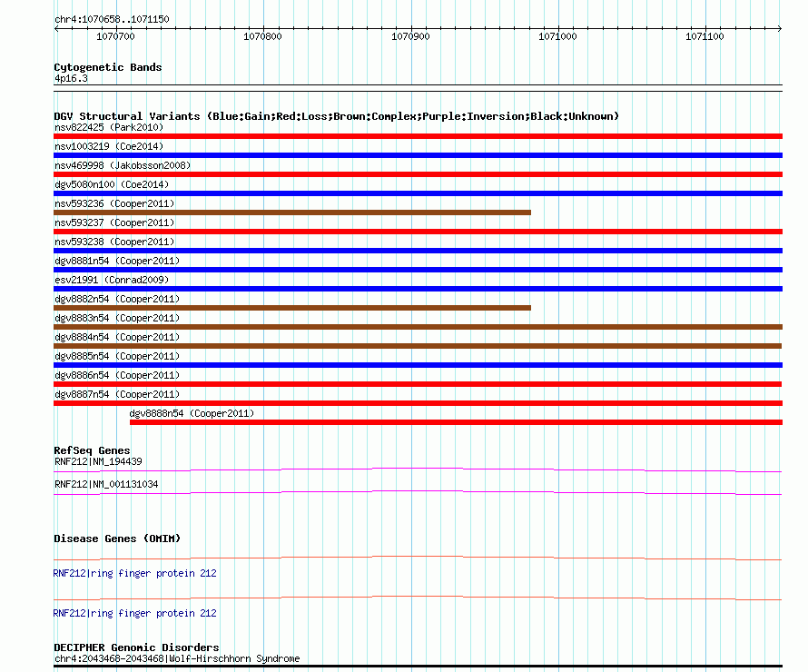Click the brown dgv8883n54 complex bar

pyautogui.click(x=418, y=327)
